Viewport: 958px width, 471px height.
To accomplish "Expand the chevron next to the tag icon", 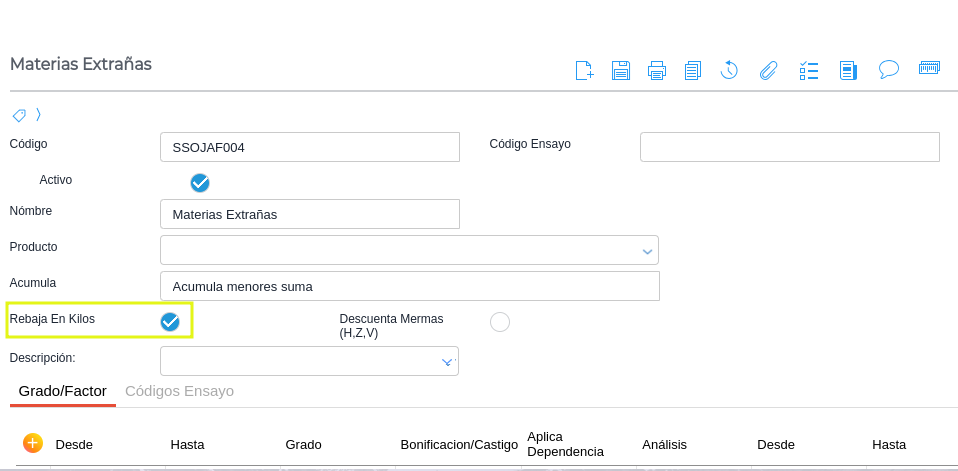I will click(x=39, y=115).
